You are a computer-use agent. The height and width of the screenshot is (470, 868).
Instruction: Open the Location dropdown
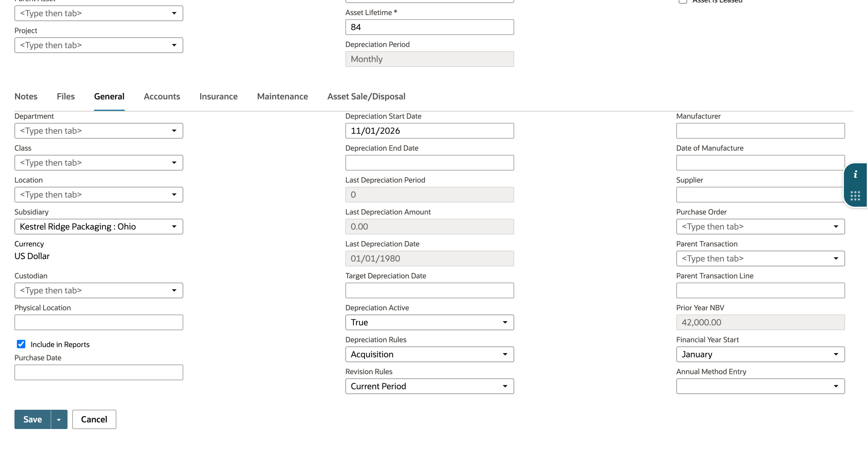coord(99,195)
